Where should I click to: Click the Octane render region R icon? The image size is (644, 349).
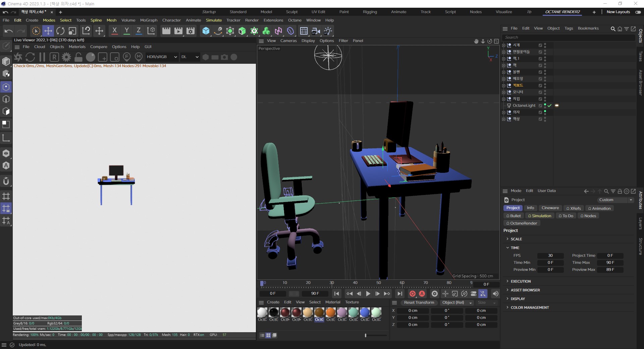point(54,57)
